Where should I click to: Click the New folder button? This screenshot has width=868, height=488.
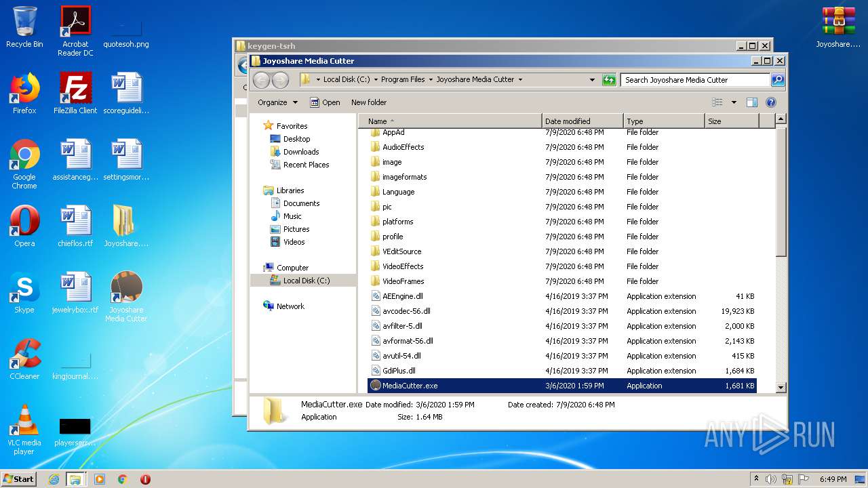369,102
